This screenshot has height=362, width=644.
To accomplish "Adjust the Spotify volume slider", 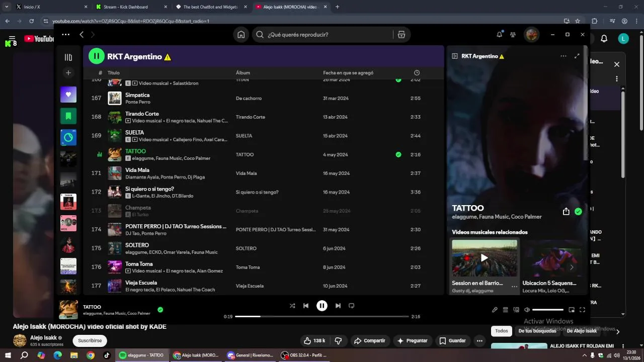I will pos(548,310).
